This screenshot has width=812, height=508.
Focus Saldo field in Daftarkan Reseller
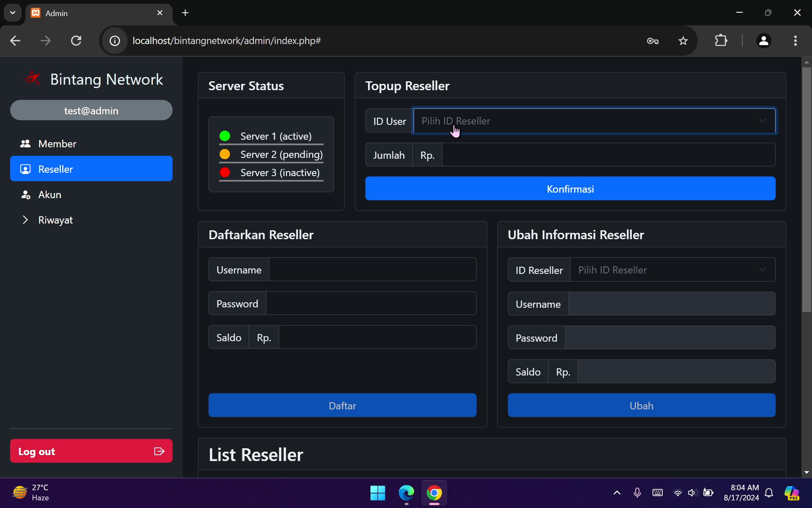[378, 337]
